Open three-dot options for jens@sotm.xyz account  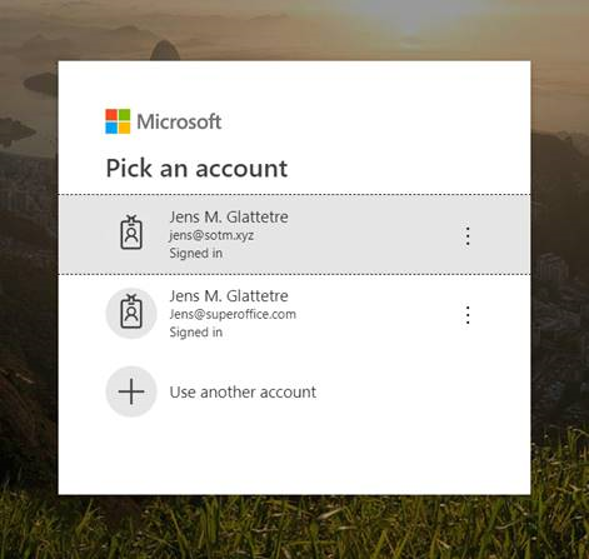[468, 236]
